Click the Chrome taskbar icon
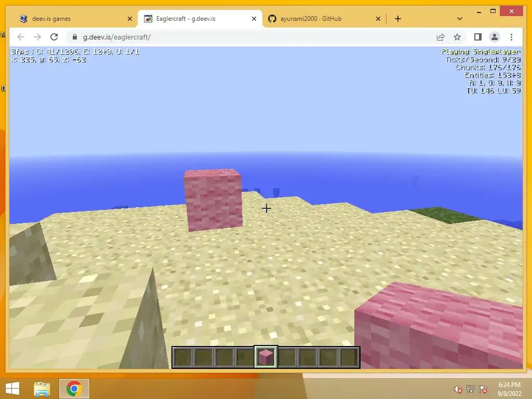This screenshot has height=399, width=532. 74,389
